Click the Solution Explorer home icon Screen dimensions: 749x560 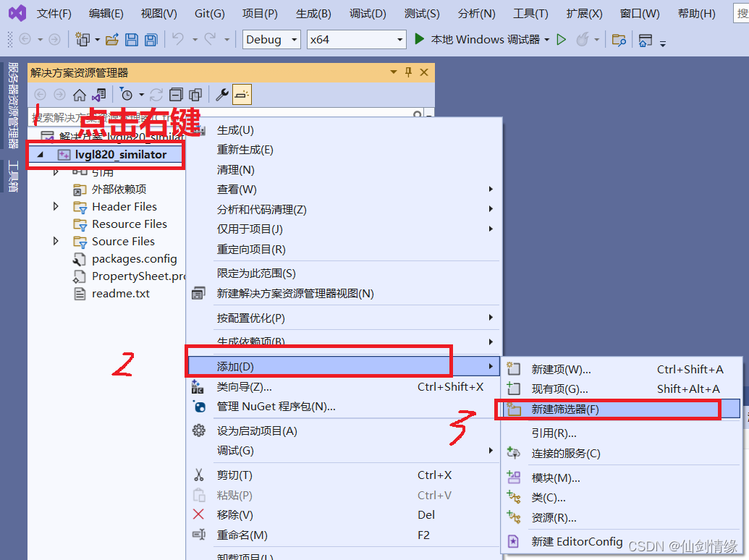[x=80, y=95]
